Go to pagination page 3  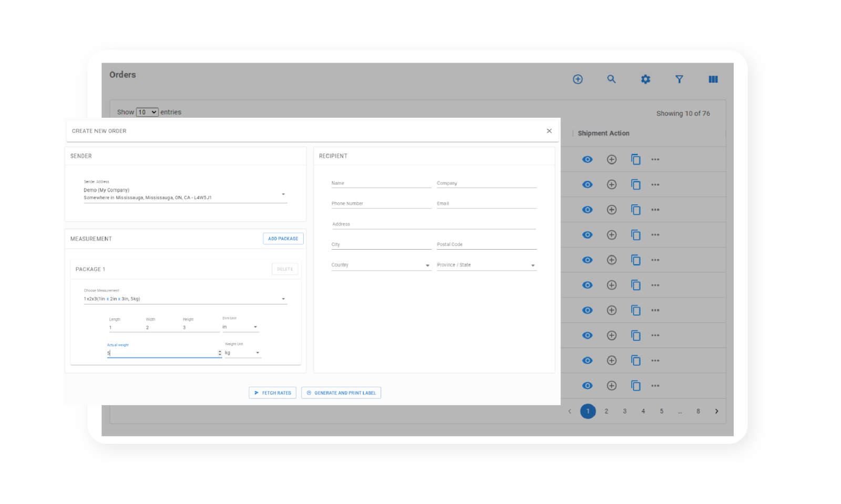625,412
